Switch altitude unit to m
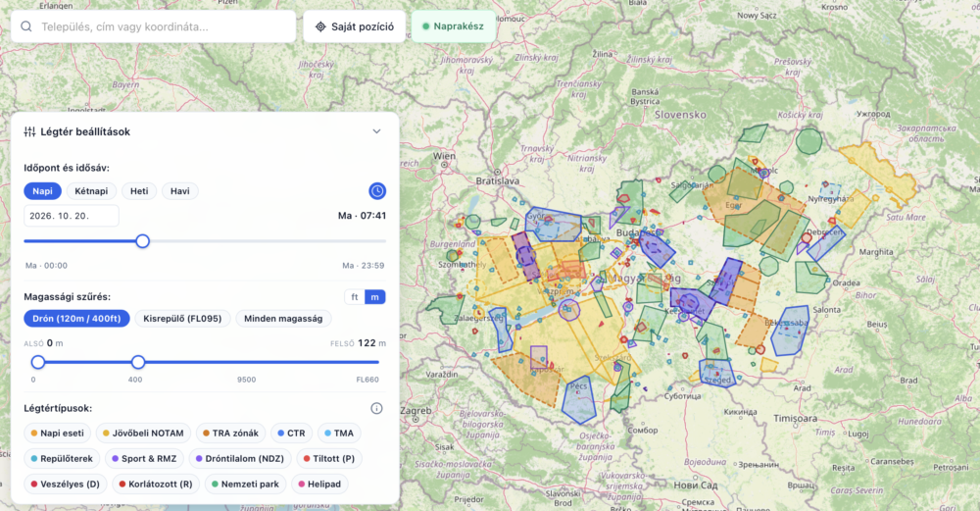980x511 pixels. click(375, 297)
